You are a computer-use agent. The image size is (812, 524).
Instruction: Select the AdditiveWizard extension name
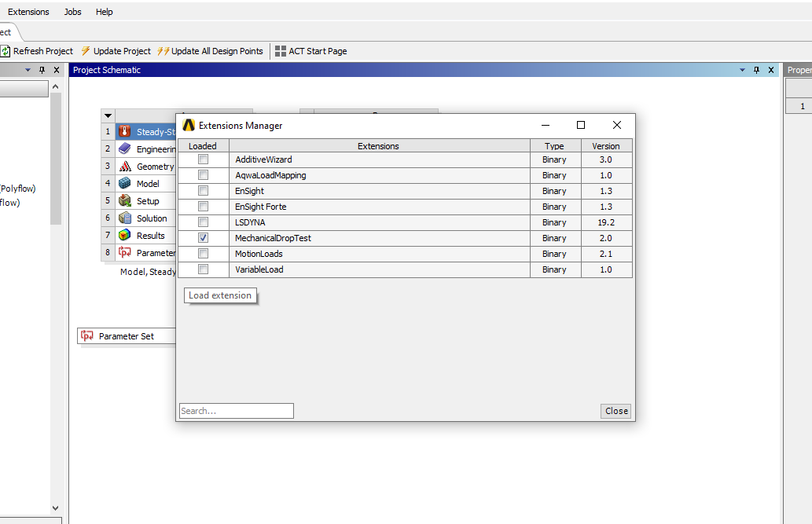263,159
